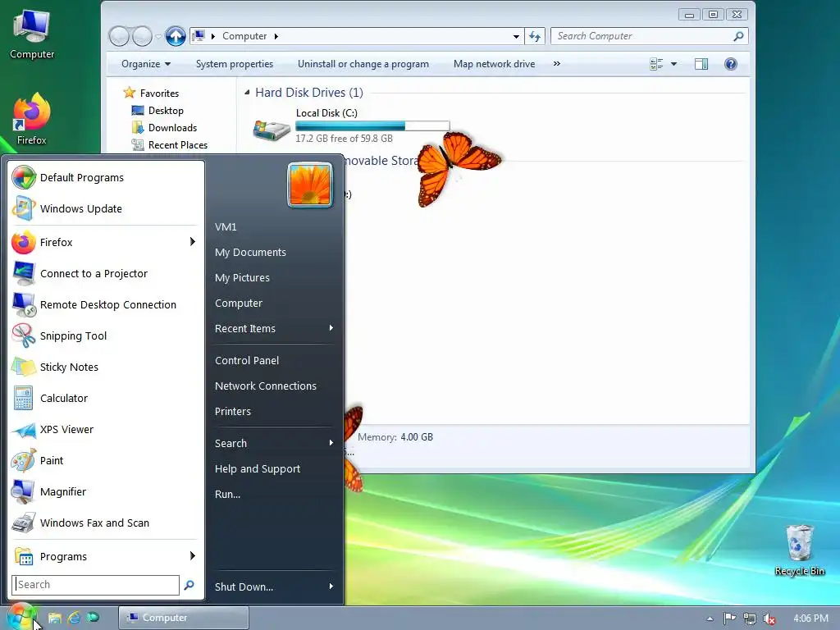Click the Start orb button

21,617
